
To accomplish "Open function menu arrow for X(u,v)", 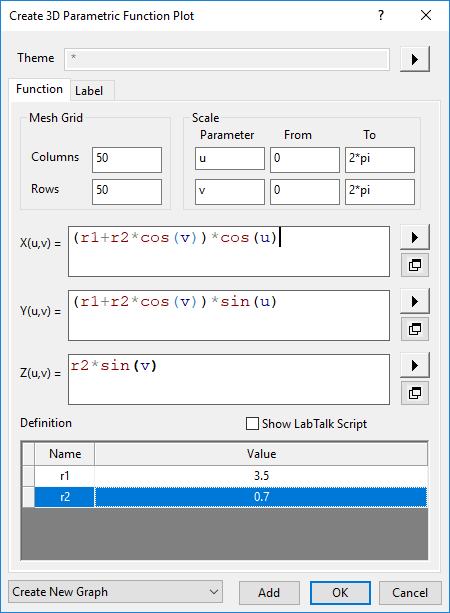I will tap(415, 237).
